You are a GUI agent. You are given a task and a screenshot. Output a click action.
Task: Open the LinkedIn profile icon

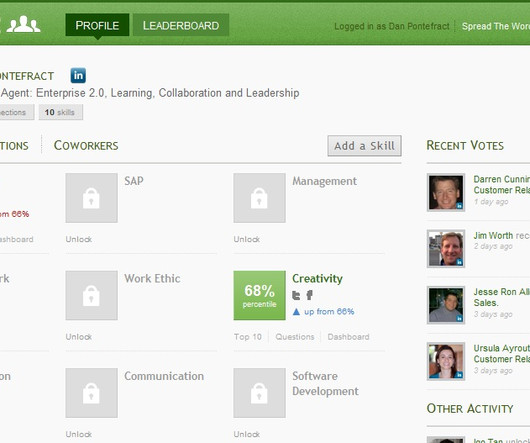tap(78, 75)
